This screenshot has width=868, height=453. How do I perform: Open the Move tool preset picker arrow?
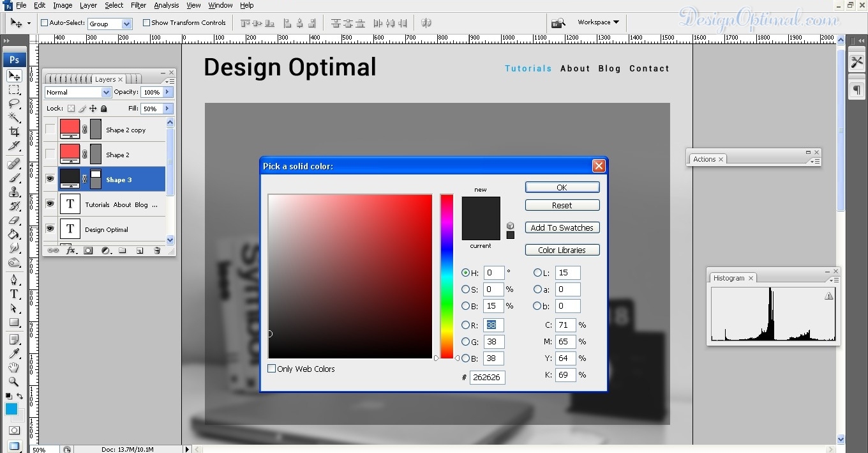coord(29,24)
